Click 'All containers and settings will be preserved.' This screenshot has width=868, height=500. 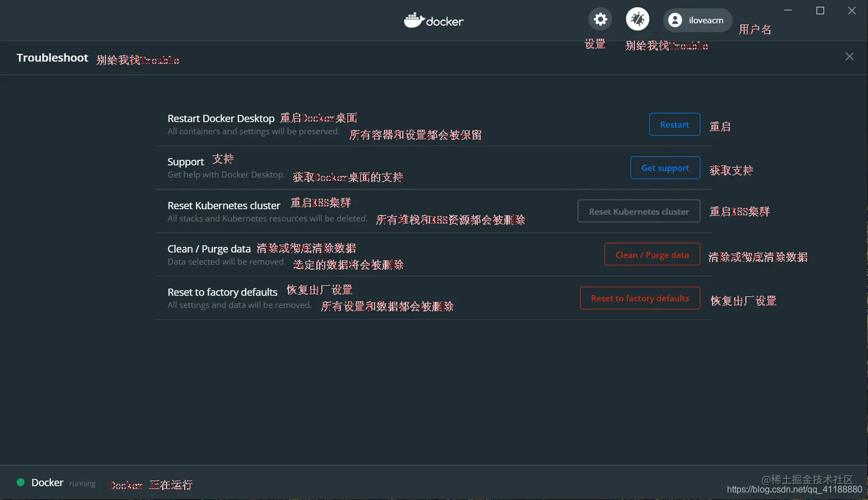coord(254,131)
